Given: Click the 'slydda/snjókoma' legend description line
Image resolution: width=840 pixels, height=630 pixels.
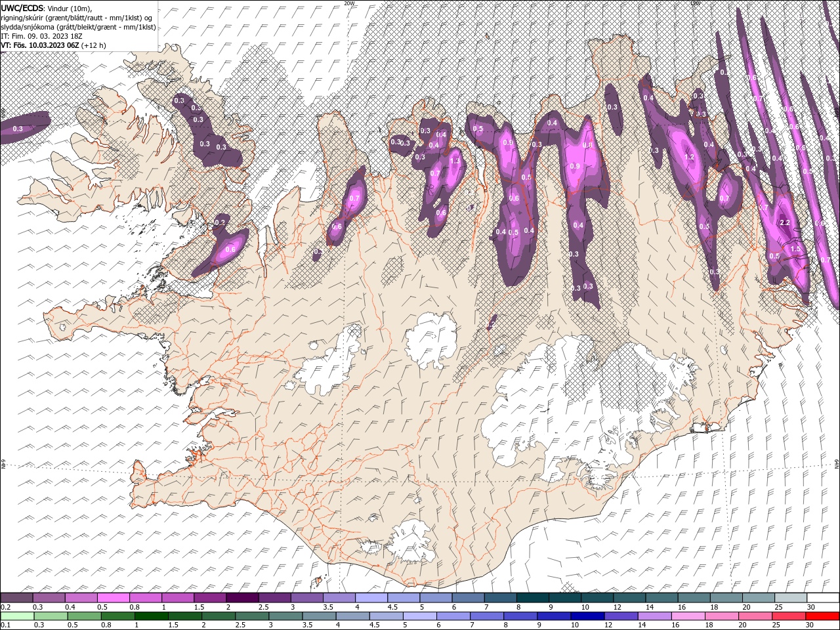Looking at the screenshot, I should click(79, 27).
